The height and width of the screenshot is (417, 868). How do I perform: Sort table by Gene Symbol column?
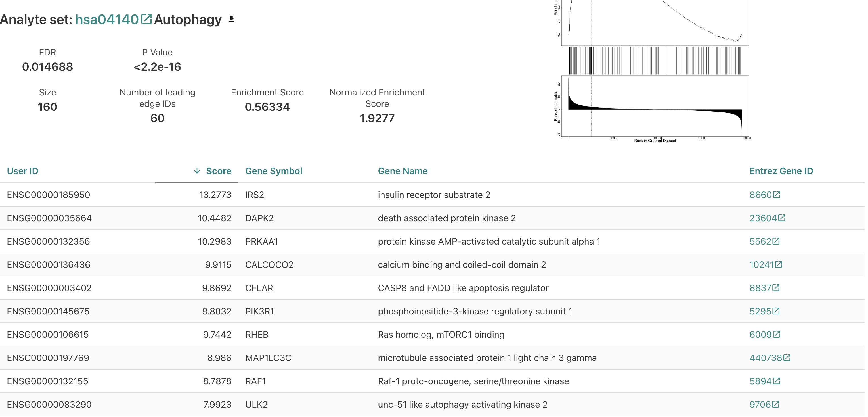(x=274, y=171)
